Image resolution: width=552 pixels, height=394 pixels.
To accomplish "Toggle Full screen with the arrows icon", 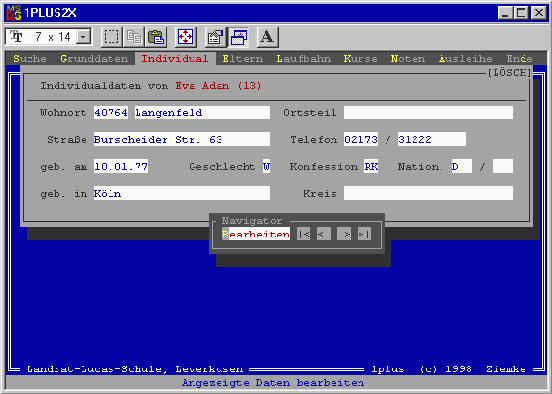I will [185, 37].
